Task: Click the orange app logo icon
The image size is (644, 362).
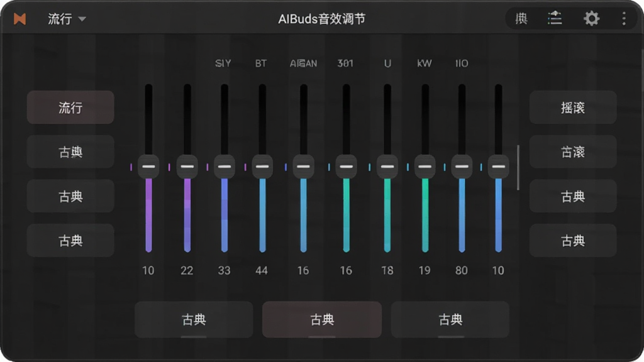Action: (19, 19)
